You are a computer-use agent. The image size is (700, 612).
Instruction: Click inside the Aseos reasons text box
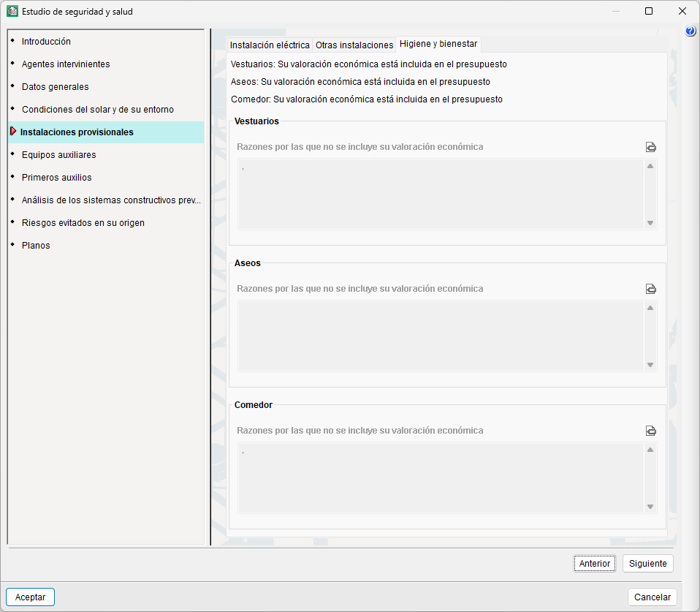tap(441, 336)
